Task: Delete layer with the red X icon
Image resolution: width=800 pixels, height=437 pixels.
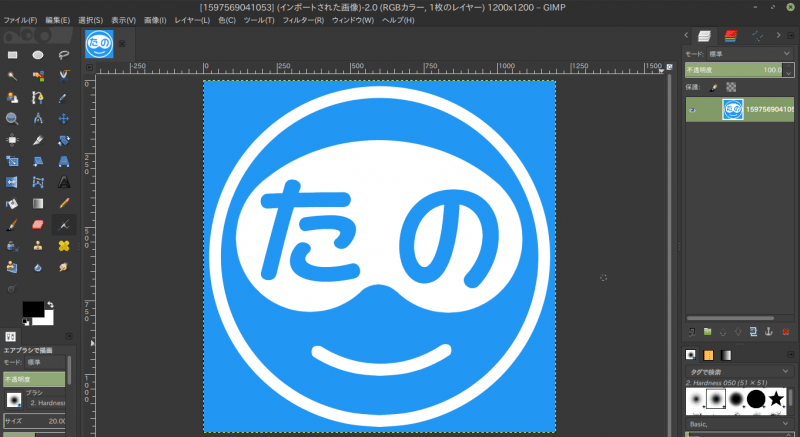Action: pos(785,331)
